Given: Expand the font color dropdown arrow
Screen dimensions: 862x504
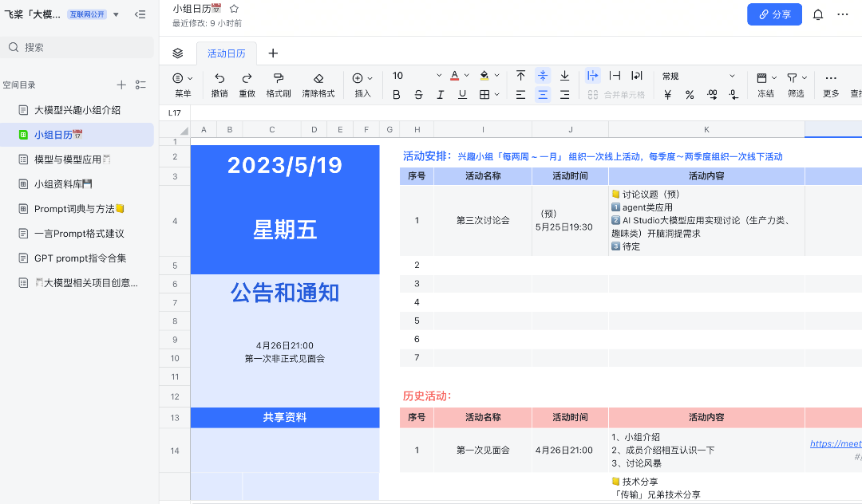Looking at the screenshot, I should (x=467, y=76).
